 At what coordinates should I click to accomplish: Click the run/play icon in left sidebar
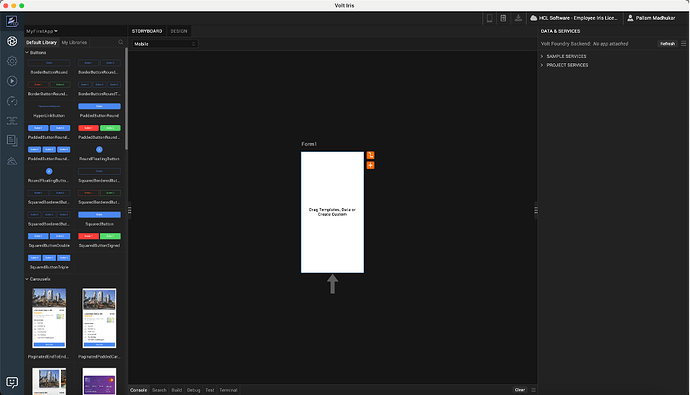click(x=12, y=81)
